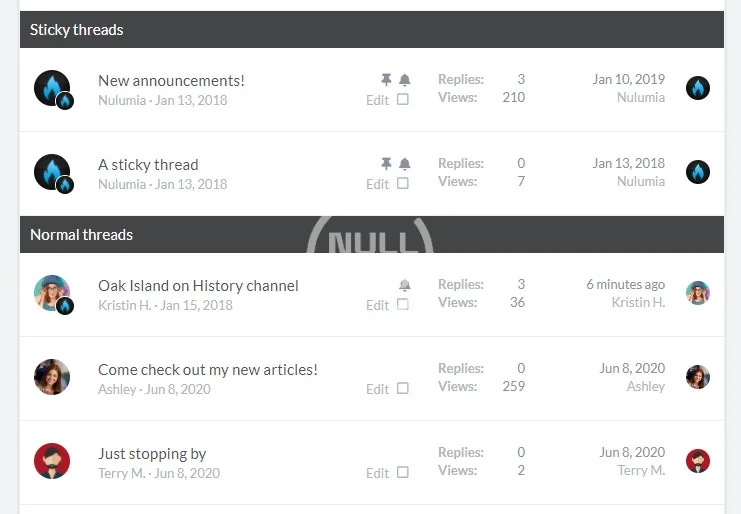The height and width of the screenshot is (514, 741).
Task: Open Kristin H. avatar beside Oak Island title
Action: point(52,294)
